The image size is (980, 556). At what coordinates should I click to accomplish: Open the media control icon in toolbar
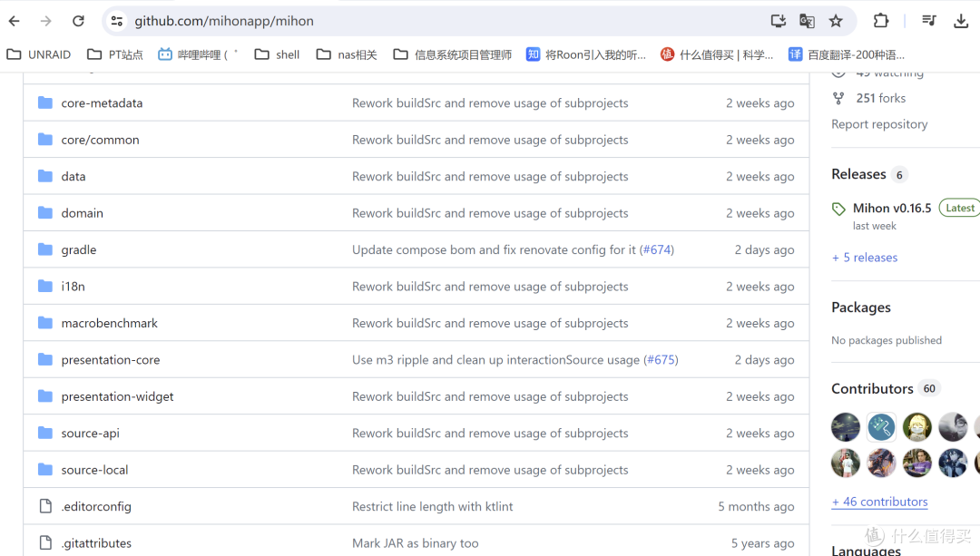coord(928,21)
